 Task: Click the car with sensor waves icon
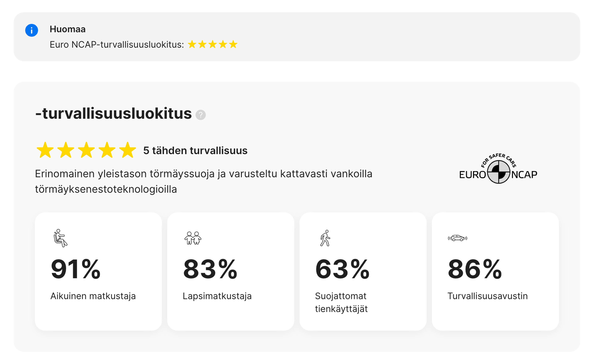[x=457, y=238]
